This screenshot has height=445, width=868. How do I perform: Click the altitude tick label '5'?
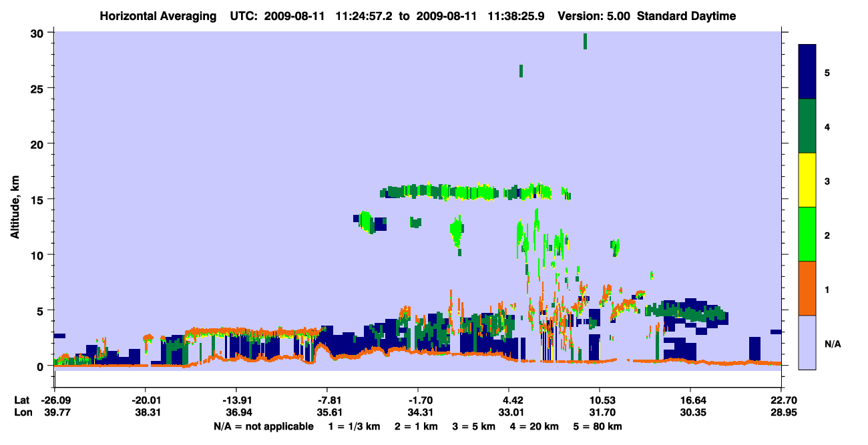coord(41,311)
